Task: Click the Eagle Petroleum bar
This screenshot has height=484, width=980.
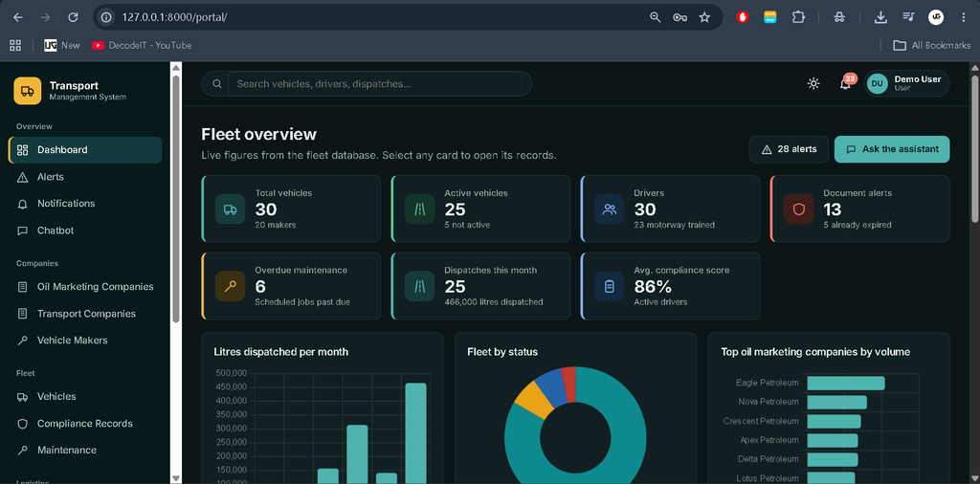Action: [x=846, y=383]
